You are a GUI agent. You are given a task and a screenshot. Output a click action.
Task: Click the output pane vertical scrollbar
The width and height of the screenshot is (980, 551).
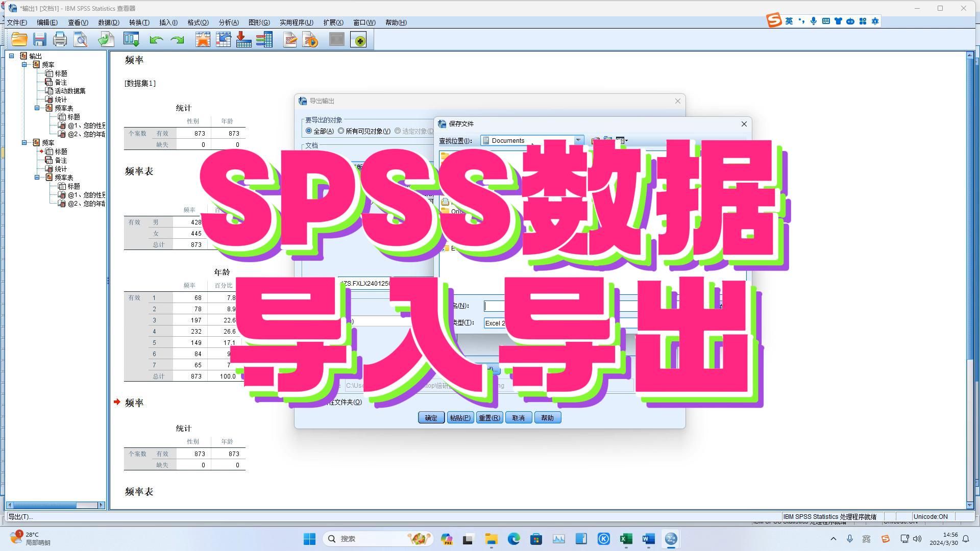(x=970, y=280)
